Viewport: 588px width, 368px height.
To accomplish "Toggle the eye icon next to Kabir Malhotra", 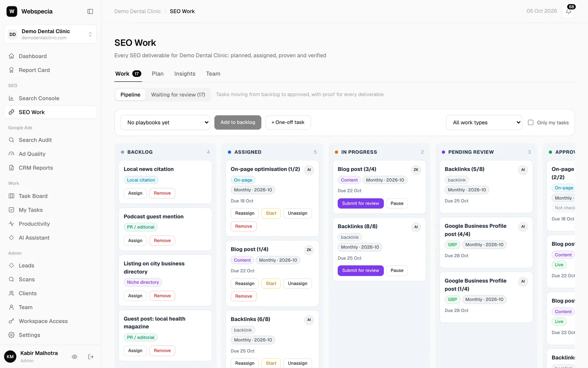I will click(75, 357).
